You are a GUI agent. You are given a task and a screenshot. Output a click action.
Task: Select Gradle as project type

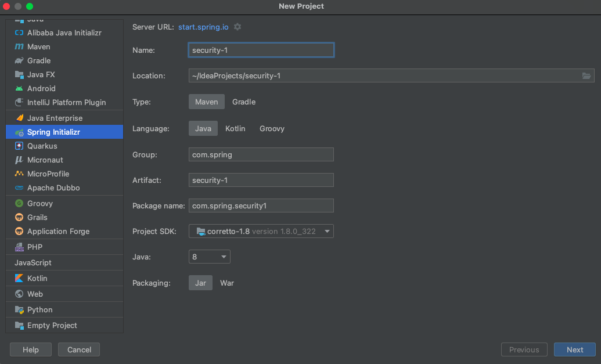244,102
